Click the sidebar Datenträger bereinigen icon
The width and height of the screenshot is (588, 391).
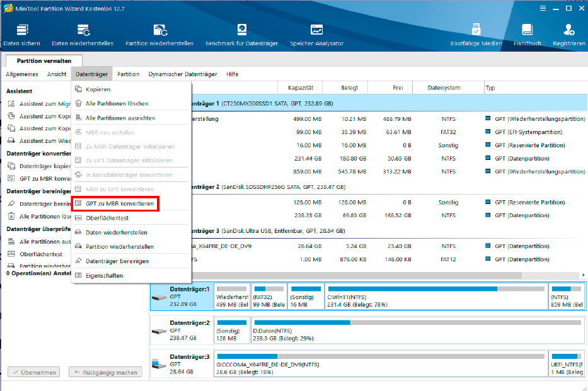click(11, 204)
